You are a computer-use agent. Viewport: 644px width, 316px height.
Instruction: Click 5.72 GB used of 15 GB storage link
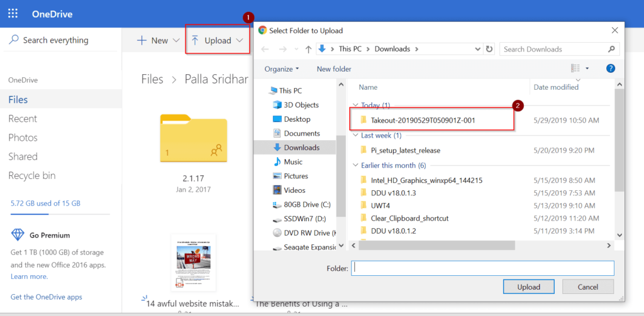[x=45, y=203]
